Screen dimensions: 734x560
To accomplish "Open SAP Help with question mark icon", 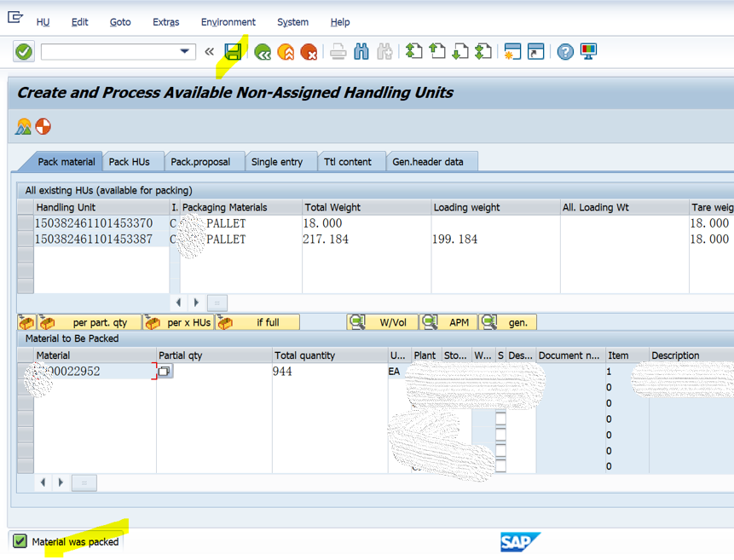I will [564, 52].
